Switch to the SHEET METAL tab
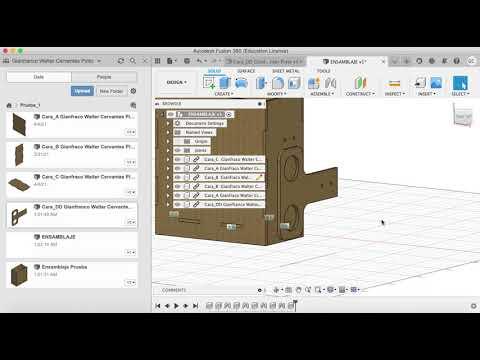Image resolution: width=480 pixels, height=360 pixels. click(286, 71)
